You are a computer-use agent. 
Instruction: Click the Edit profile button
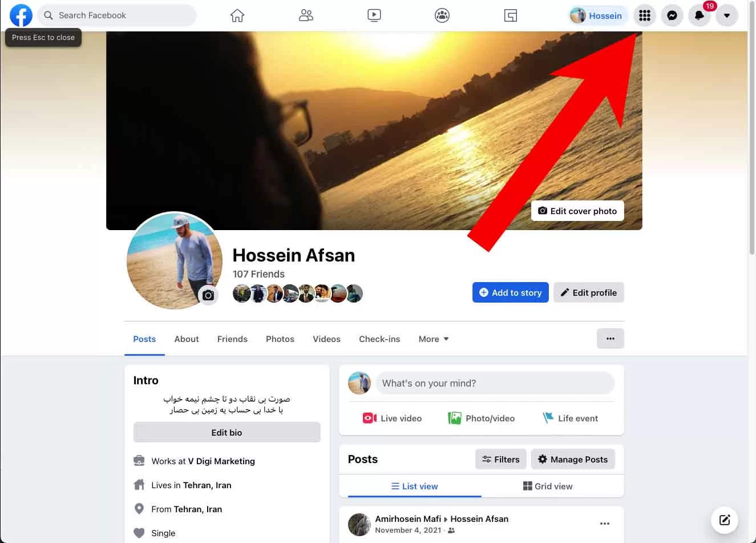pos(589,292)
